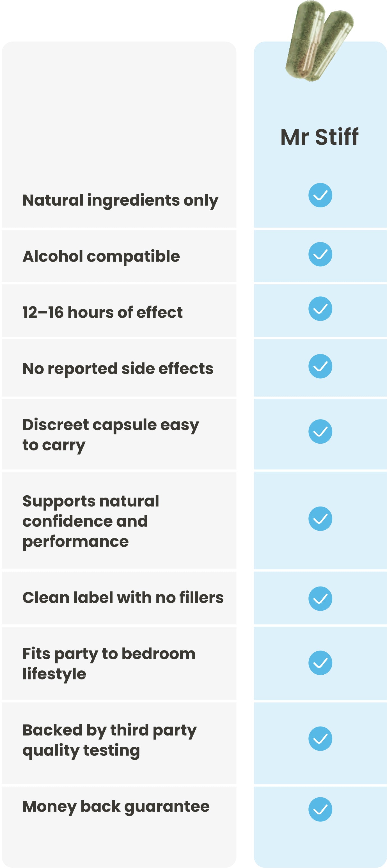Click the 12–16 hours of effect label
Viewport: 387px width, 868px height.
[102, 312]
